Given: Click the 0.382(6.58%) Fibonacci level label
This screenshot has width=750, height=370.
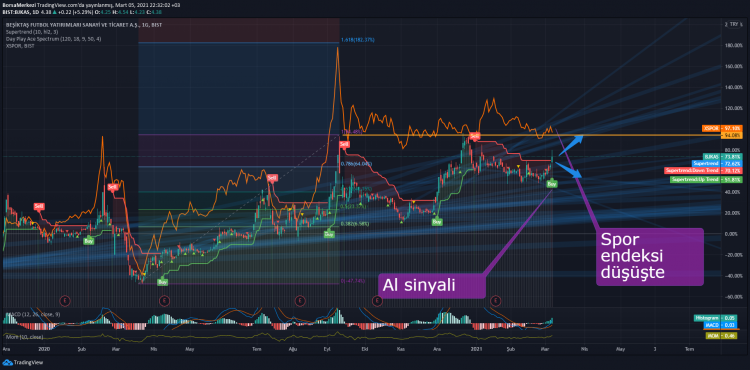Looking at the screenshot, I should 356,223.
